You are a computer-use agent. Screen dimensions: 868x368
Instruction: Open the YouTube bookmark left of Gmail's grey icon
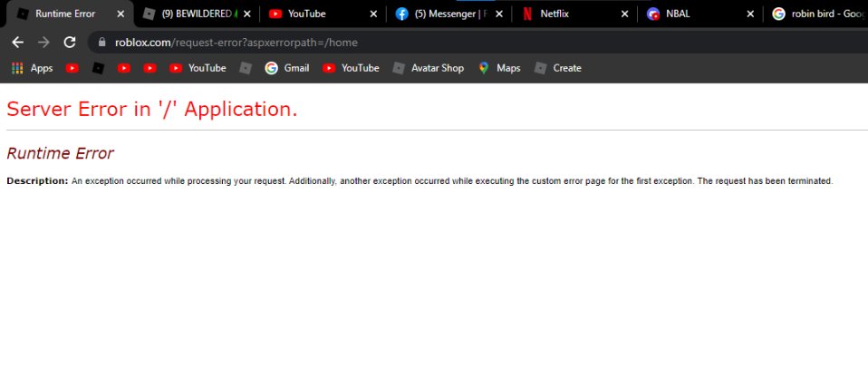click(x=198, y=68)
